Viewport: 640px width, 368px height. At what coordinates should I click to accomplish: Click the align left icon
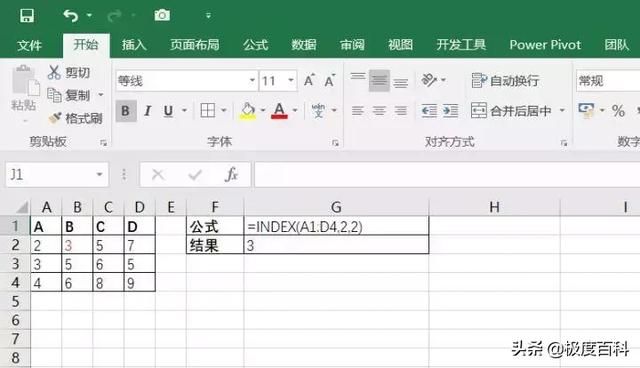[358, 111]
